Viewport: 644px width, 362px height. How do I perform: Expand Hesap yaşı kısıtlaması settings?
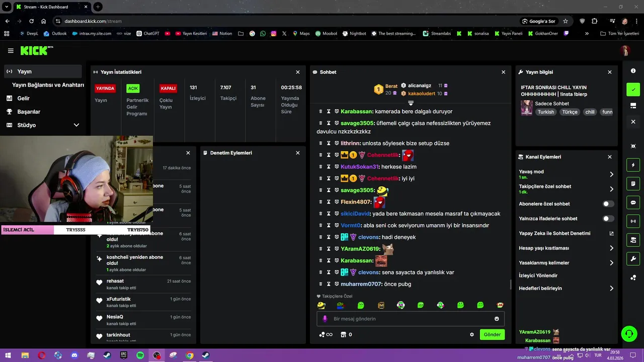click(x=611, y=248)
